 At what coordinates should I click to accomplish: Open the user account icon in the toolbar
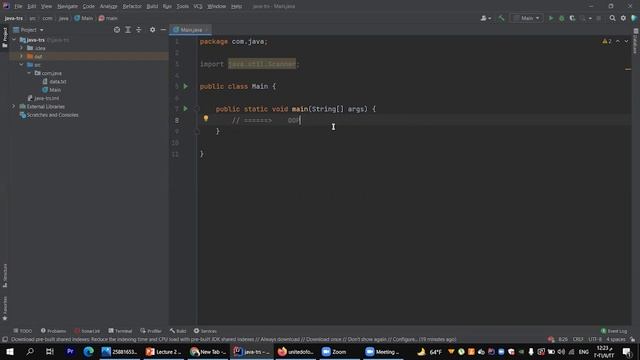tap(485, 18)
